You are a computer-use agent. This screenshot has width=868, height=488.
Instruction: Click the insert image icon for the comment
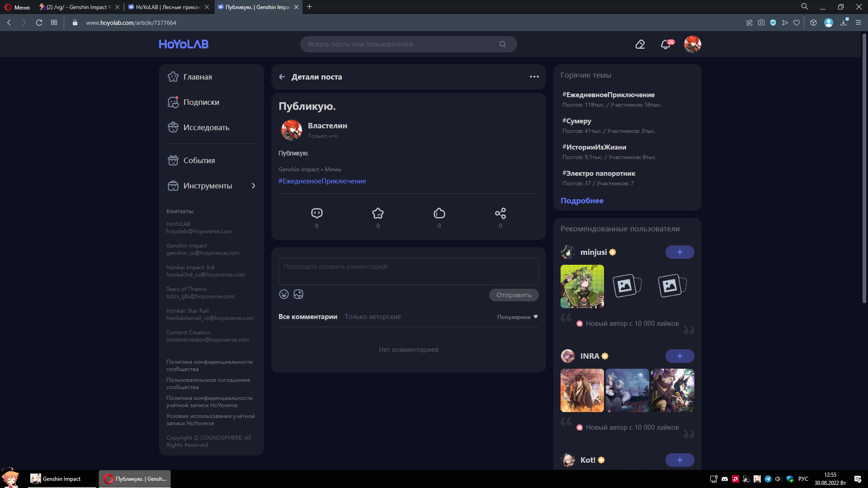298,294
